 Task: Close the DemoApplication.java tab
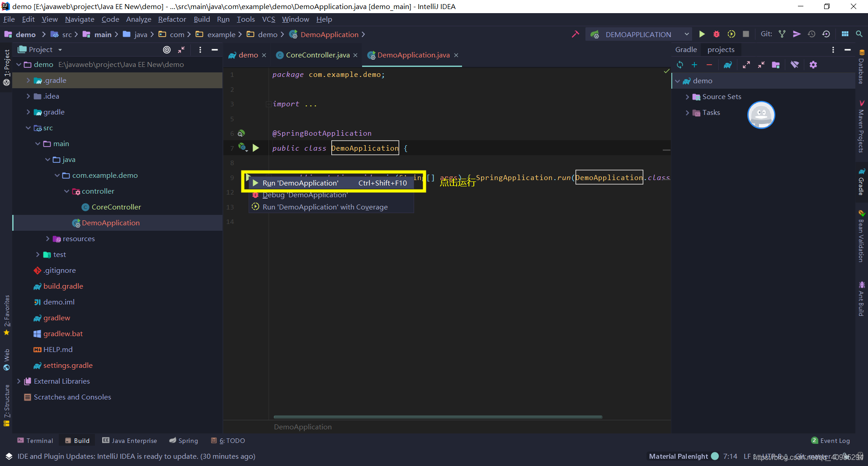click(x=456, y=55)
